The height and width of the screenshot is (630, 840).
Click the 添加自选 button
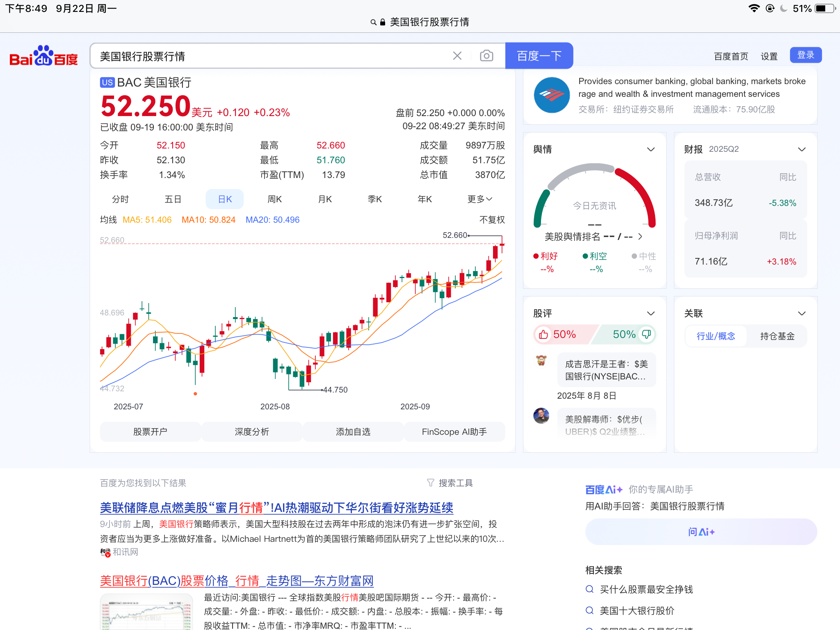(x=353, y=431)
